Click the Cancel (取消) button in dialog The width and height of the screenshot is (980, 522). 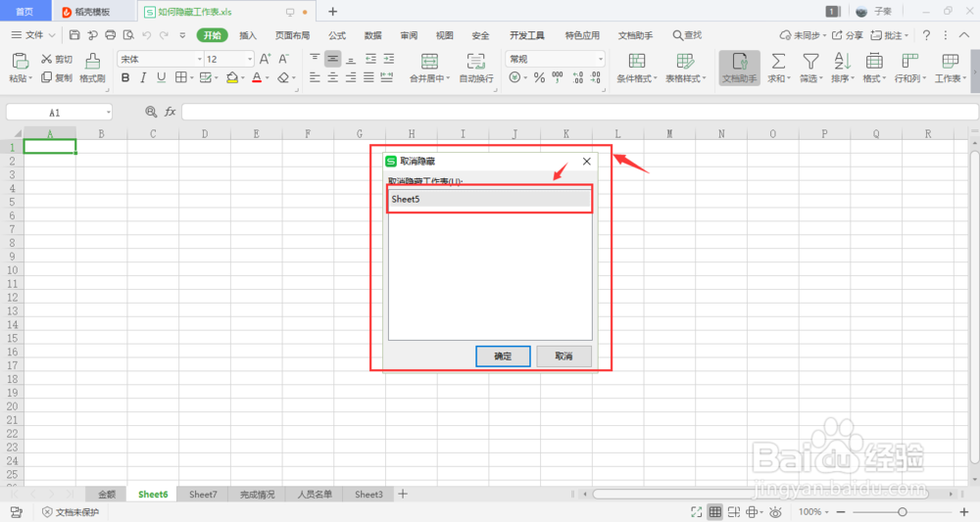(563, 356)
